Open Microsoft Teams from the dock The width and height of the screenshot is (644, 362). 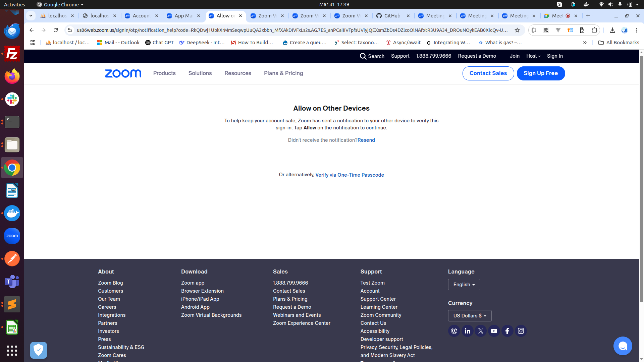point(12,282)
